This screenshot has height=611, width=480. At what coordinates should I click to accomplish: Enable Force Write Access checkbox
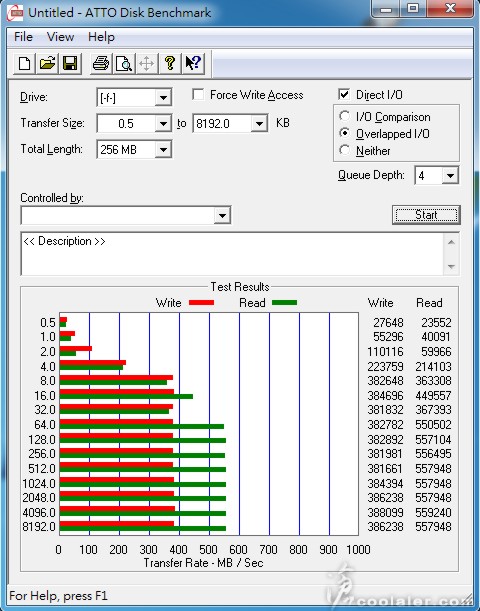[x=198, y=95]
